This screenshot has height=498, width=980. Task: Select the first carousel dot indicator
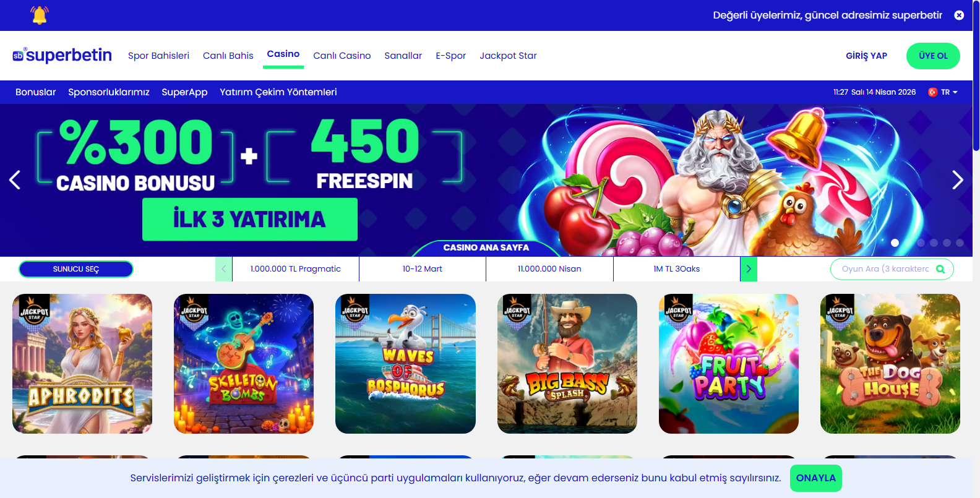click(895, 243)
